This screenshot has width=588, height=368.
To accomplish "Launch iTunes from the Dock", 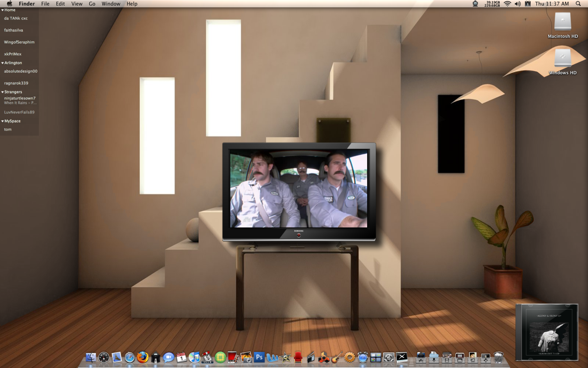I will pos(194,357).
